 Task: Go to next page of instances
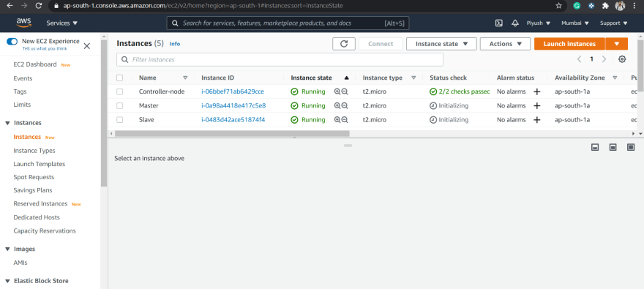click(604, 59)
